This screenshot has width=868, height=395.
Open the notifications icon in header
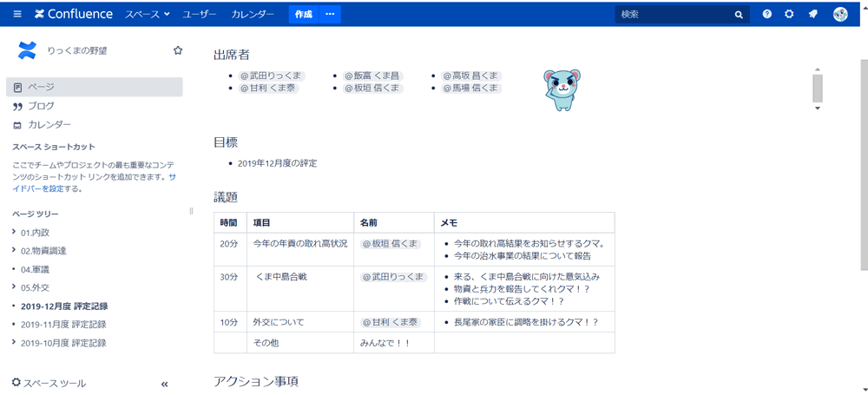pyautogui.click(x=813, y=14)
